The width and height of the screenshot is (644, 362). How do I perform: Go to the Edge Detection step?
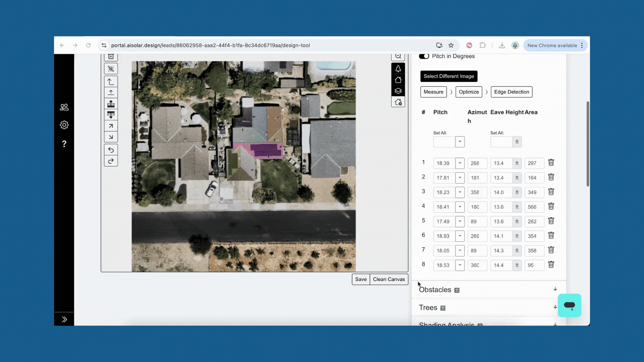tap(512, 92)
